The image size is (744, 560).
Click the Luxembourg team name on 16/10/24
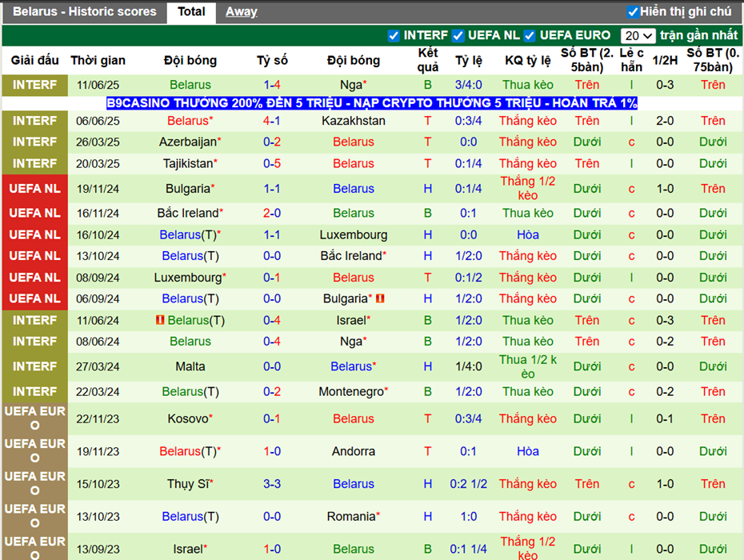coord(354,235)
